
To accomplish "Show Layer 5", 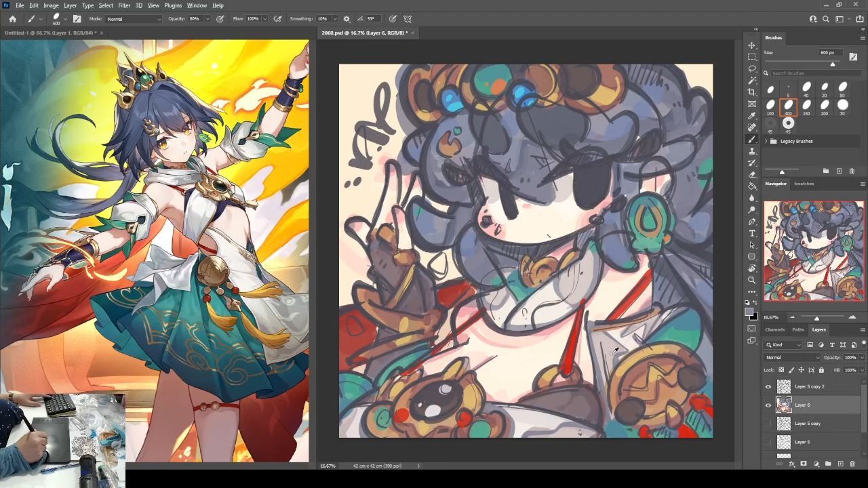I will (768, 442).
